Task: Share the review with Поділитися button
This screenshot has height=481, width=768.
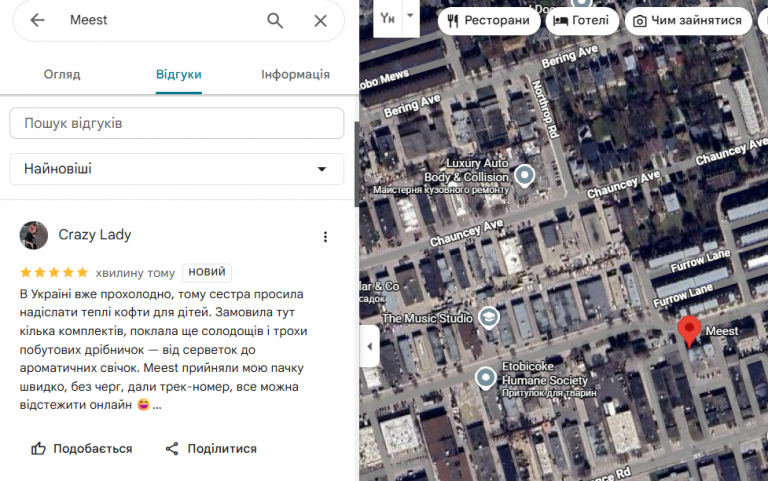Action: tap(211, 449)
